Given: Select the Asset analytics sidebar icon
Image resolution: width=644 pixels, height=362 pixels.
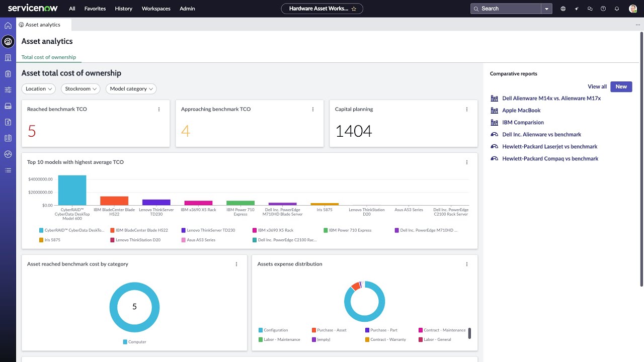Looking at the screenshot, I should (8, 41).
